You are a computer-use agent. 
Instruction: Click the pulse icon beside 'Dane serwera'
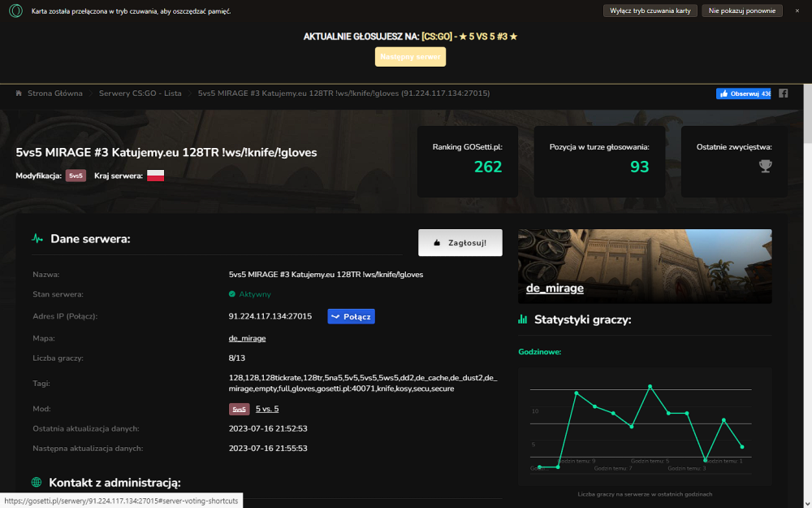[x=37, y=239]
